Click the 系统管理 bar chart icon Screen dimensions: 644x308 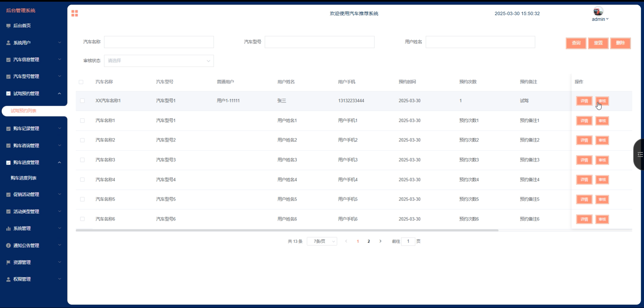click(x=8, y=228)
